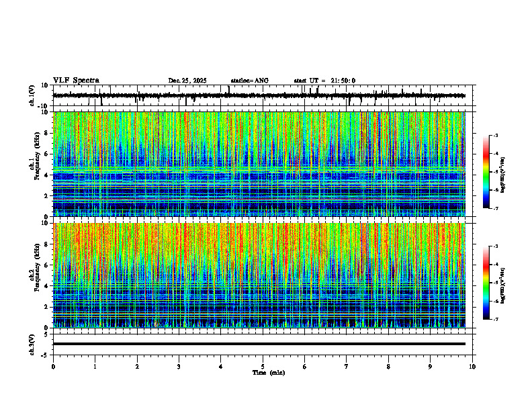Viewport: 532px width, 411px height.
Task: Click time axis tick label "6"
Action: [x=305, y=367]
